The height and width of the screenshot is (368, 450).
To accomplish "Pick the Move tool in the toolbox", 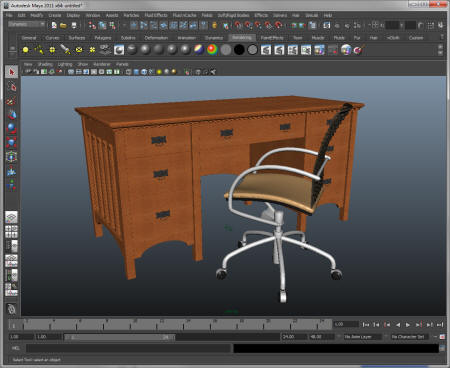I will pos(12,115).
